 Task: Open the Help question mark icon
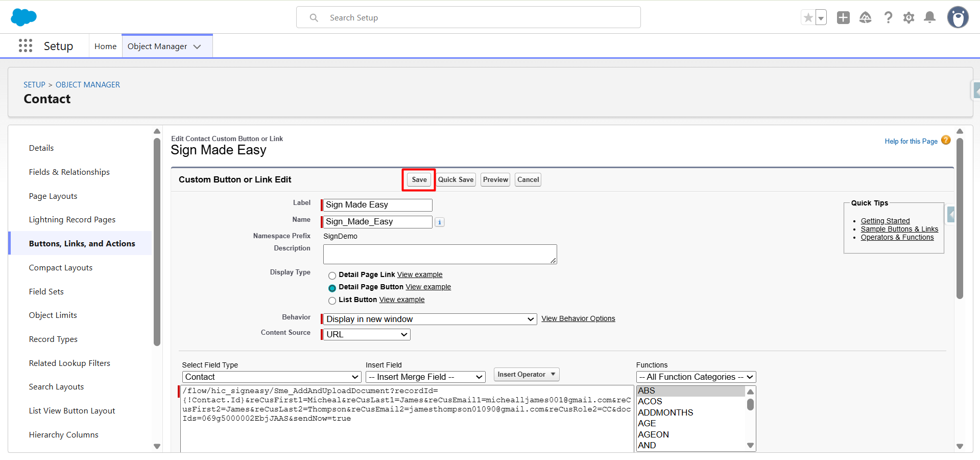888,18
